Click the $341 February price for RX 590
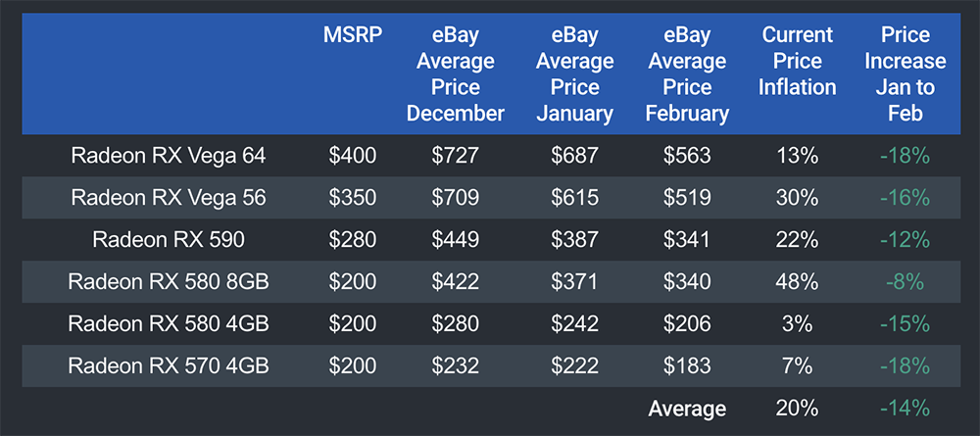The image size is (980, 436). coord(687,240)
